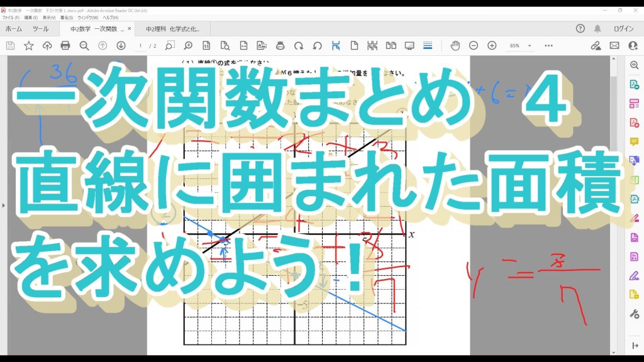Screen dimensions: 644x362
Task: Rotate page clockwise icon
Action: click(299, 46)
